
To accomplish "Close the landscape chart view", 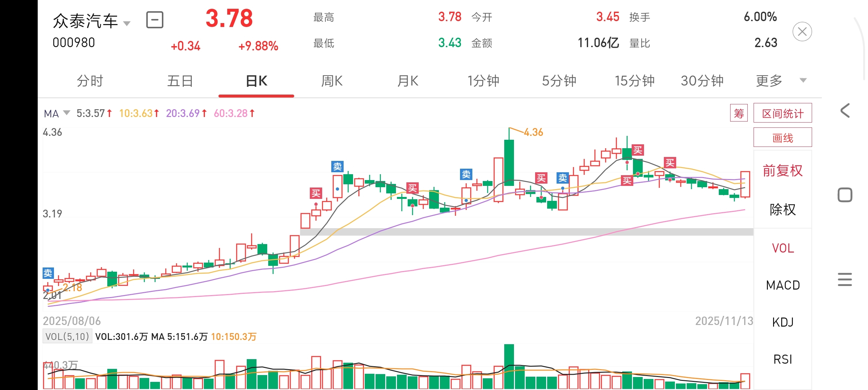I will point(802,32).
